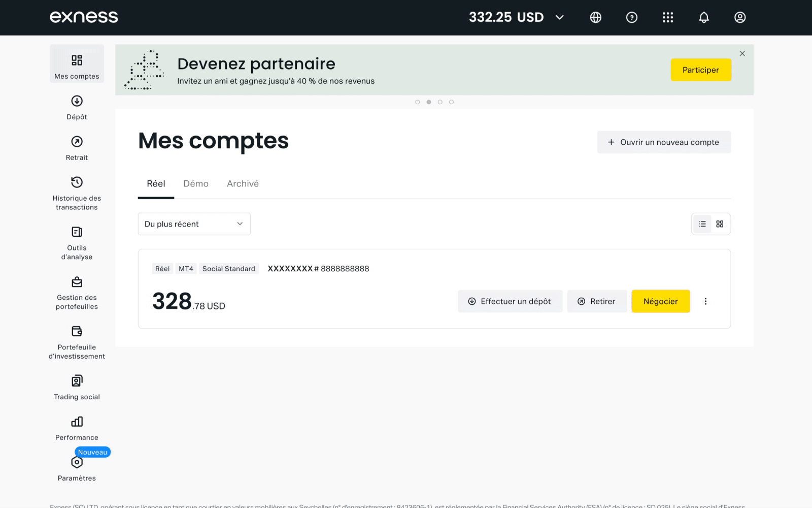Open the notifications bell
This screenshot has height=508, width=812.
pos(704,17)
